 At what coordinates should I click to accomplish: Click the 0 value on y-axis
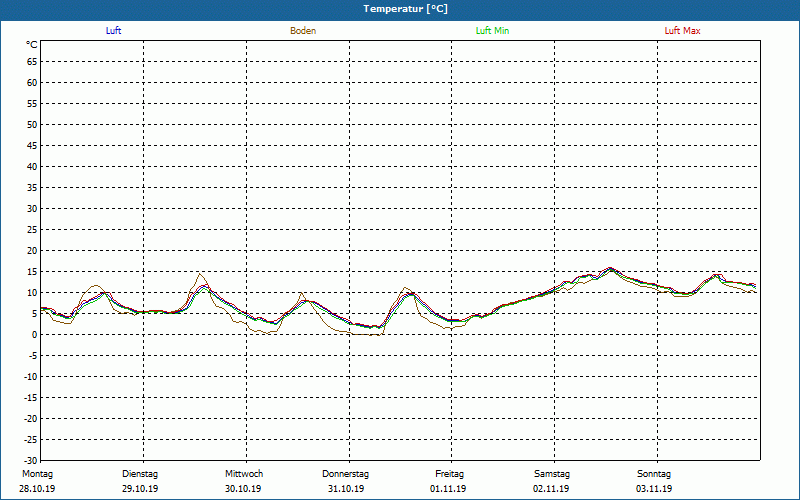(x=35, y=335)
